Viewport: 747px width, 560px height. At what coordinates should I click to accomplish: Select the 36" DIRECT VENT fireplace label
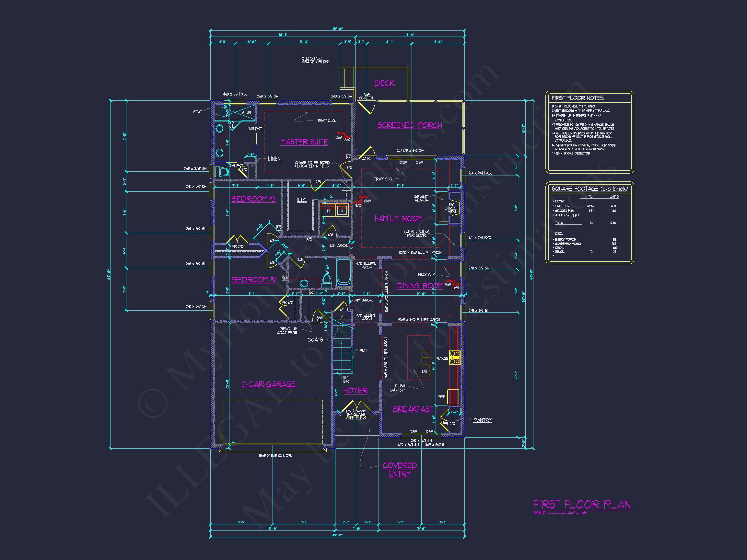pos(451,208)
